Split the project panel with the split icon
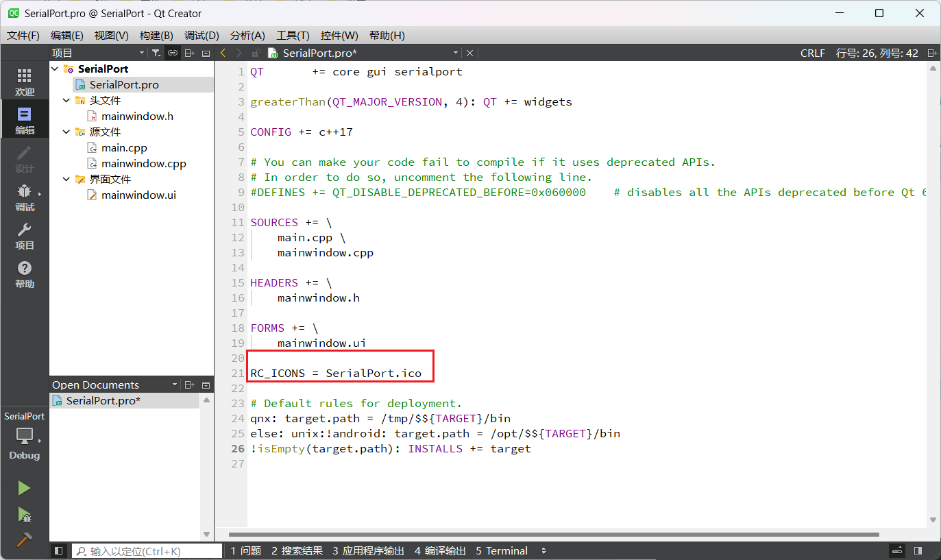This screenshot has height=560, width=941. pos(190,53)
